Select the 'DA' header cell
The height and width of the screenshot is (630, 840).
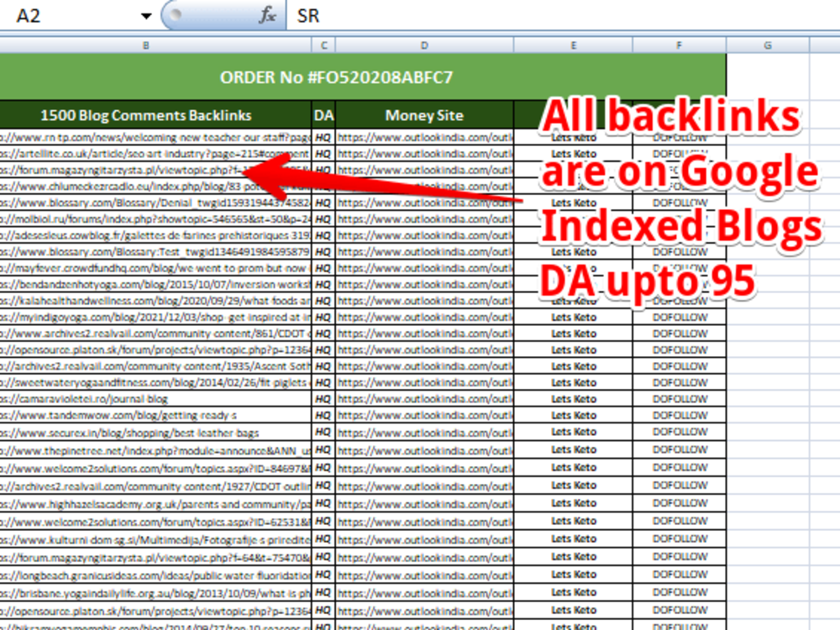pyautogui.click(x=323, y=115)
